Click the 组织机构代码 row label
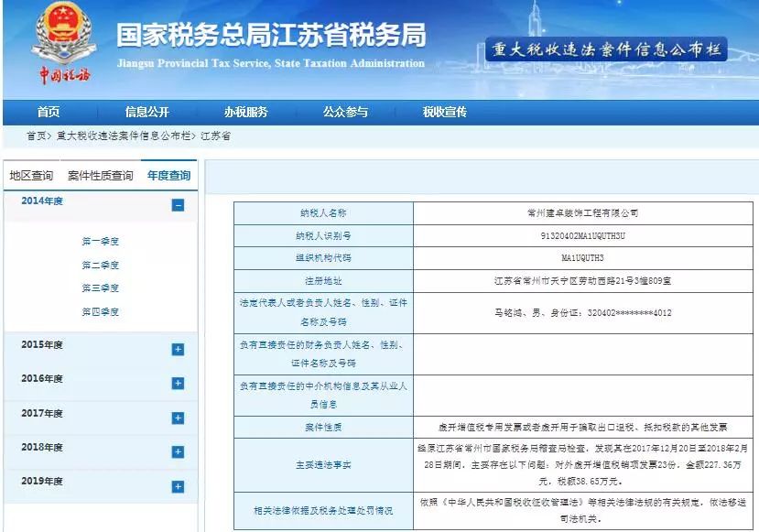Image resolution: width=759 pixels, height=532 pixels. click(x=323, y=258)
